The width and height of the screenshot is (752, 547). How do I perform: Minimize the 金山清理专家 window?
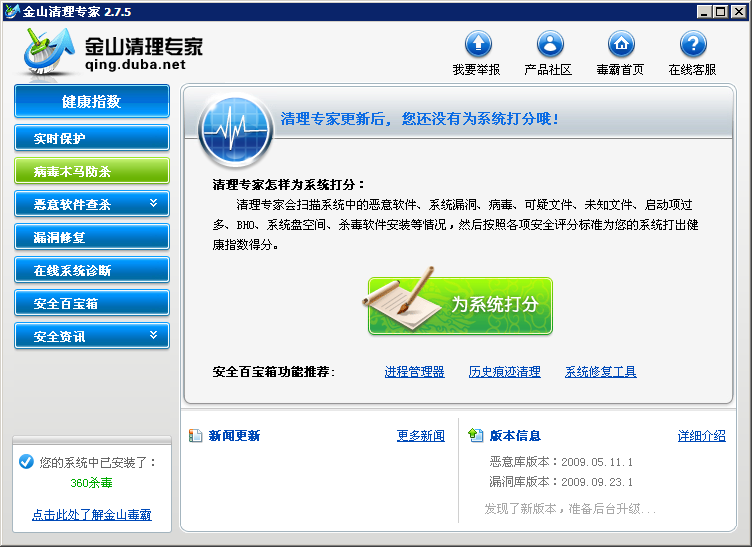coord(704,12)
